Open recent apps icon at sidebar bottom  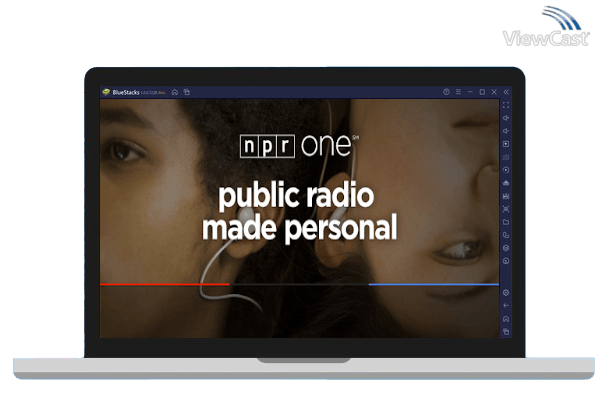[506, 332]
